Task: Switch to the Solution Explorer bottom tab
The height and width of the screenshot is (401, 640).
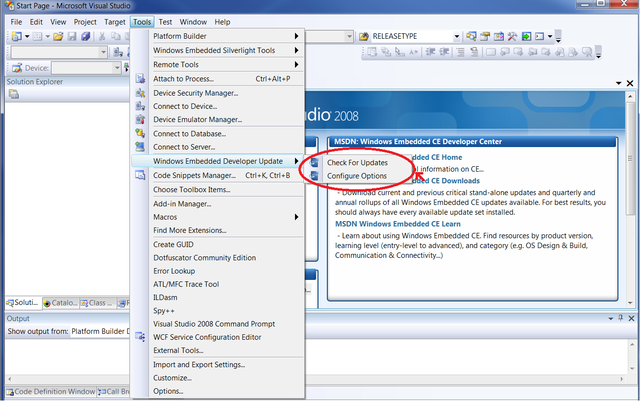Action: [23, 303]
